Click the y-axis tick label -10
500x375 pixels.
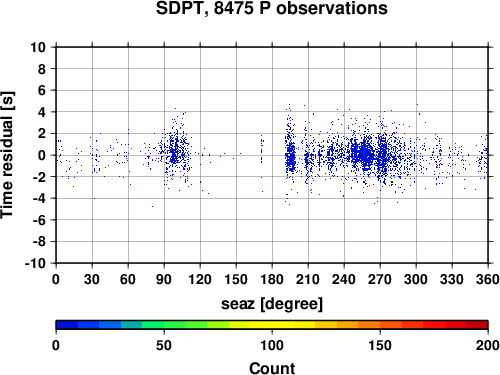[35, 263]
